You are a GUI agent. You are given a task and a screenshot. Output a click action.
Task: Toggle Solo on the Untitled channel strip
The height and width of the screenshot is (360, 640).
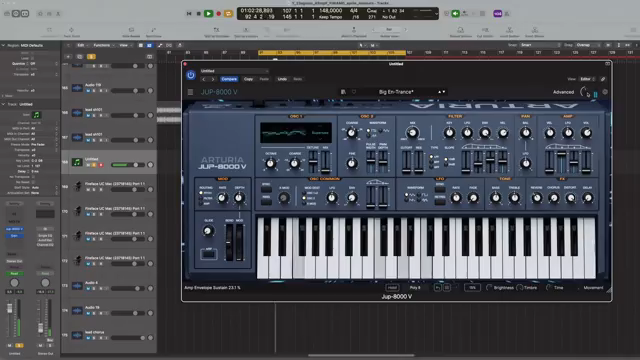pos(19,346)
